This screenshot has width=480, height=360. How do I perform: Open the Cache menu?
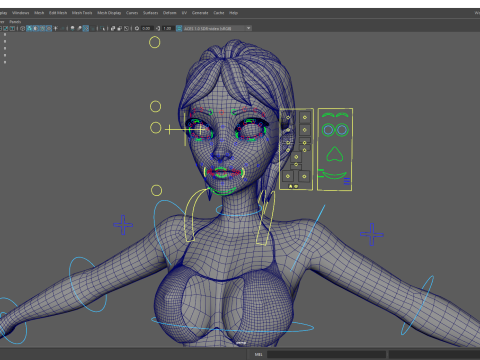tap(219, 13)
